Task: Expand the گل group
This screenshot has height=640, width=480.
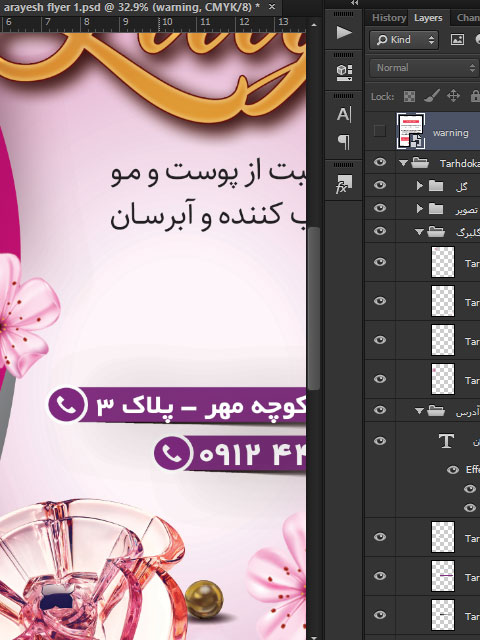Action: tap(420, 186)
